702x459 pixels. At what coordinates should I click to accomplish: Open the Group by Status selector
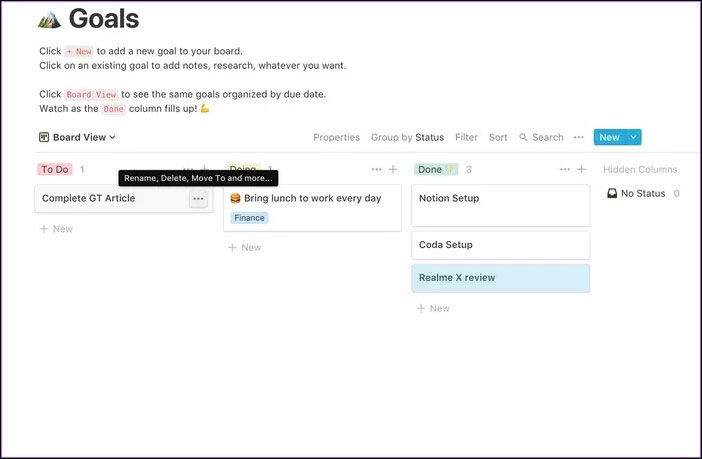click(407, 138)
